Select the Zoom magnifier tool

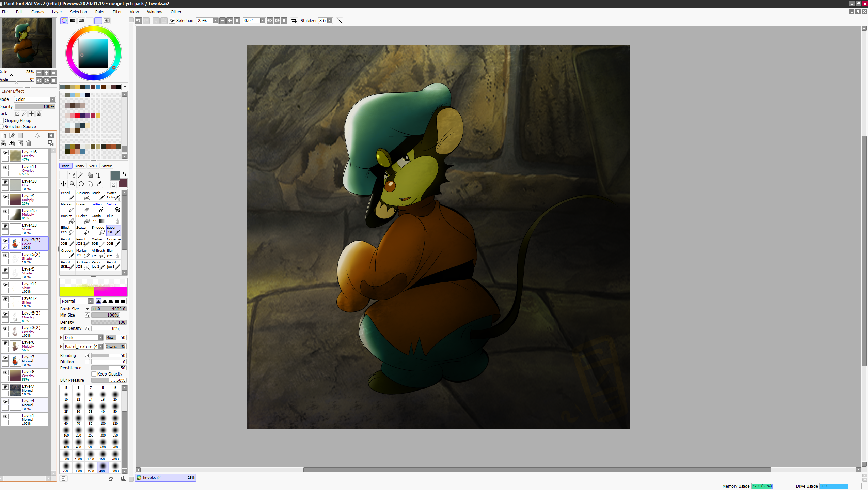tap(72, 184)
